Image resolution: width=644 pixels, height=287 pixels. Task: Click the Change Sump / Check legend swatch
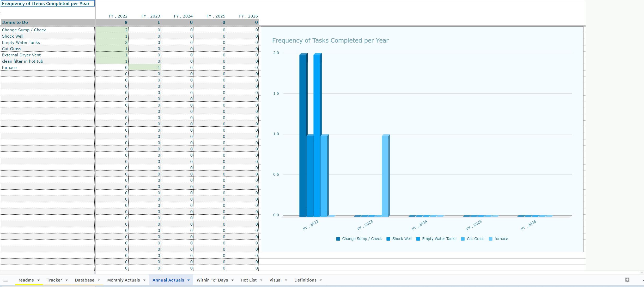click(x=338, y=239)
